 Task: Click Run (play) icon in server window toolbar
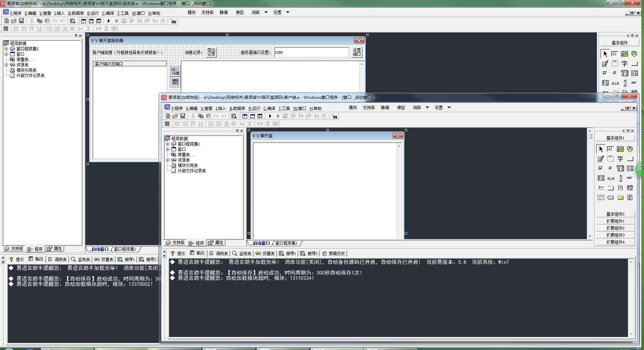click(109, 21)
